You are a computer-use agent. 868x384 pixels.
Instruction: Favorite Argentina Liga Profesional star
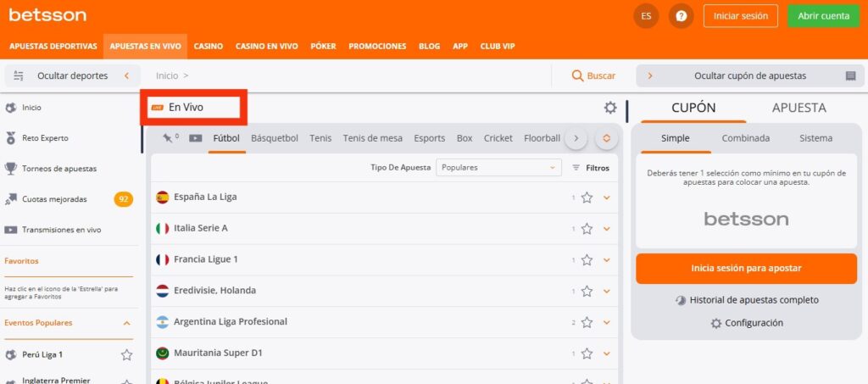click(x=587, y=322)
